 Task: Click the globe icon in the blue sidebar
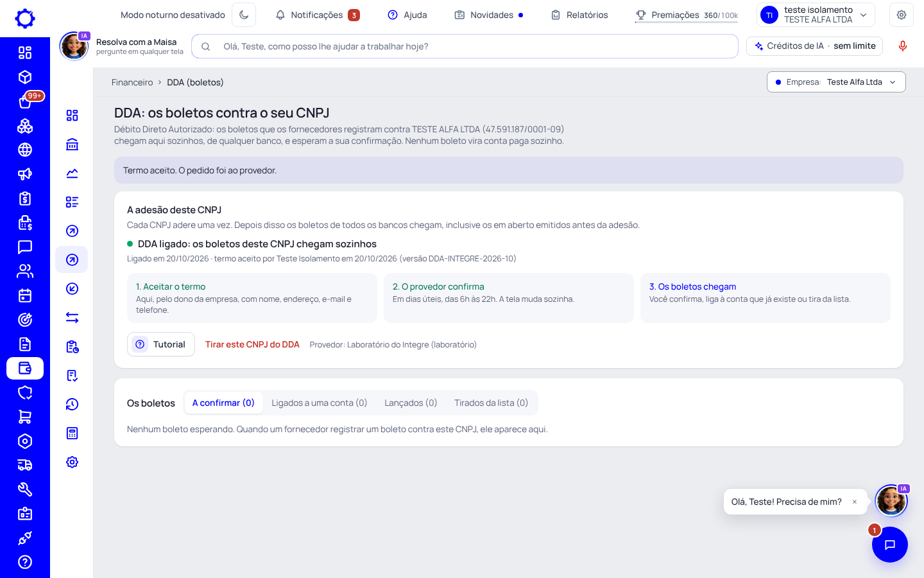[25, 150]
